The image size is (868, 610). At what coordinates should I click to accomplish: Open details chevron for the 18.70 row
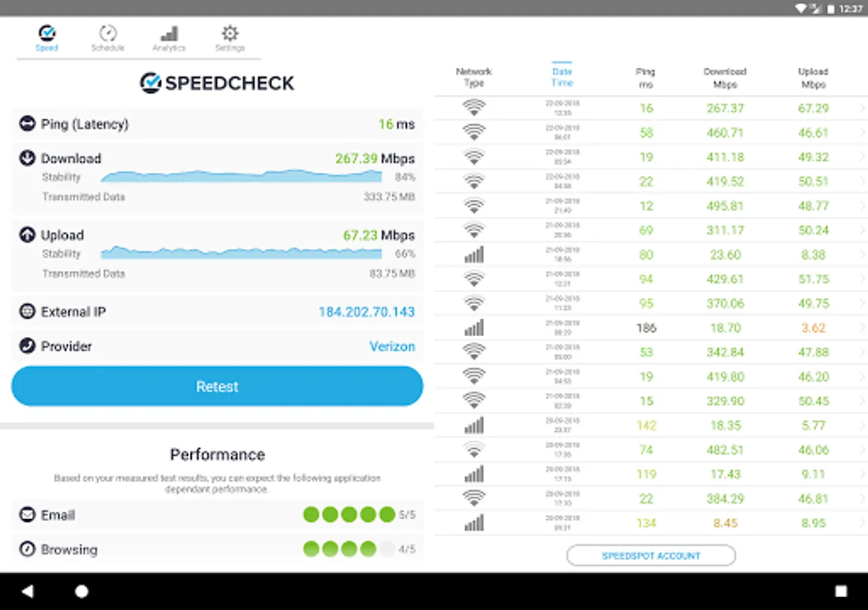(863, 327)
